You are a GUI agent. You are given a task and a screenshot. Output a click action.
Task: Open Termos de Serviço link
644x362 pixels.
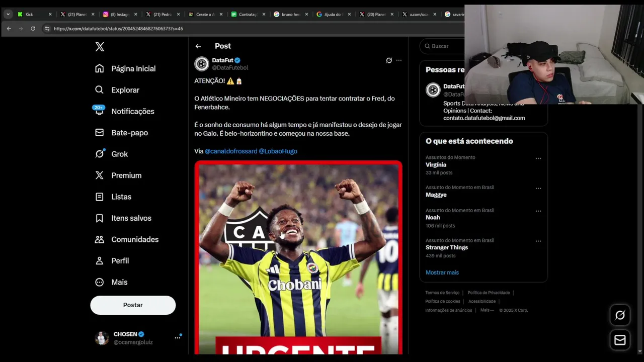pyautogui.click(x=442, y=293)
